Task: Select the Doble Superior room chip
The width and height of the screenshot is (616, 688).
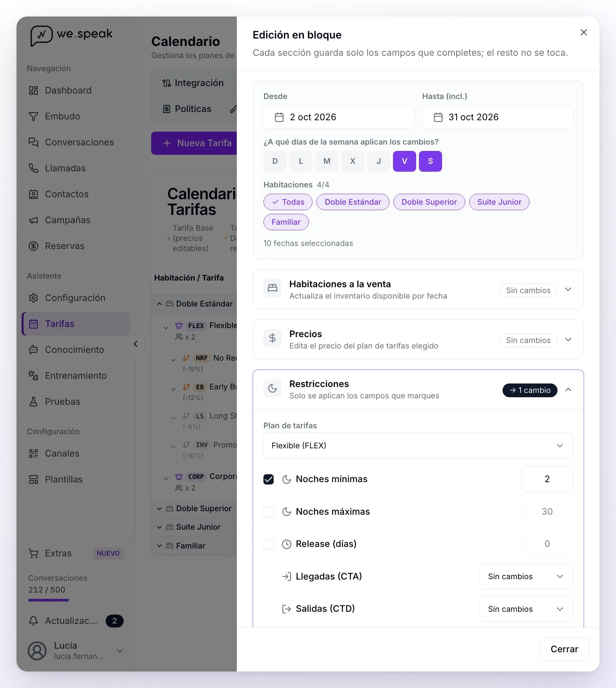Action: (429, 202)
